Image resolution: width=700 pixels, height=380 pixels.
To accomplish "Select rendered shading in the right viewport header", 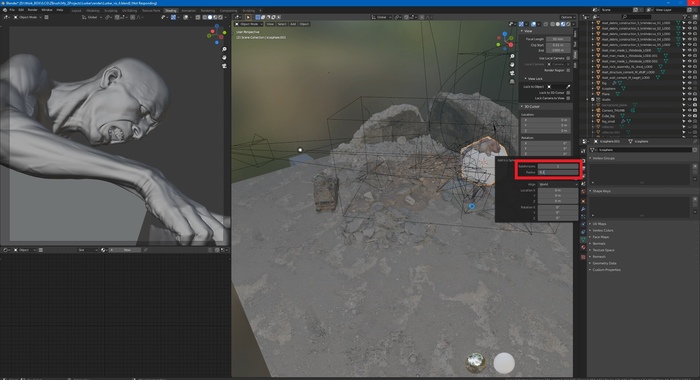I will (568, 24).
